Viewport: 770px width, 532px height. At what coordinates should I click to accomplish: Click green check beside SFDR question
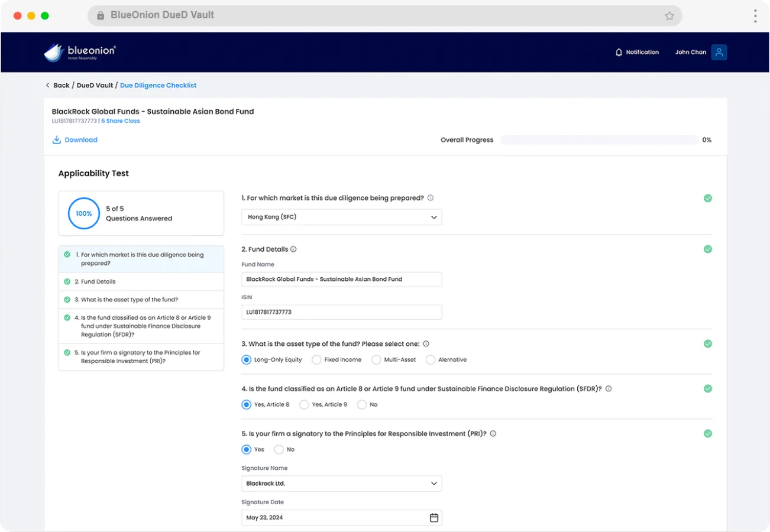point(708,389)
